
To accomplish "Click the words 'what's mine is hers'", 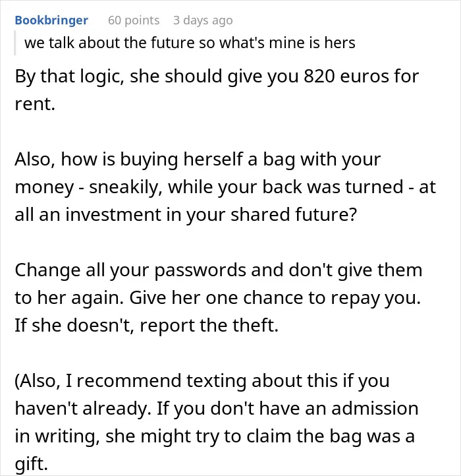I will [287, 42].
